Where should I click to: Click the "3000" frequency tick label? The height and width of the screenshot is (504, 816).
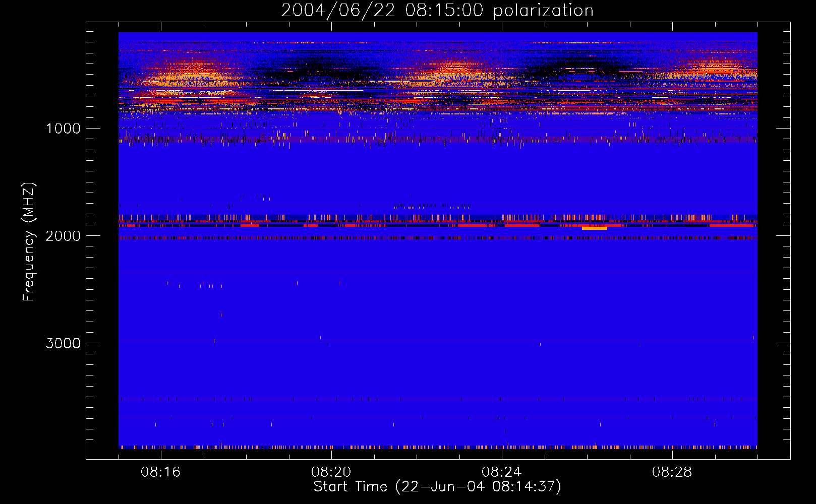[x=63, y=343]
